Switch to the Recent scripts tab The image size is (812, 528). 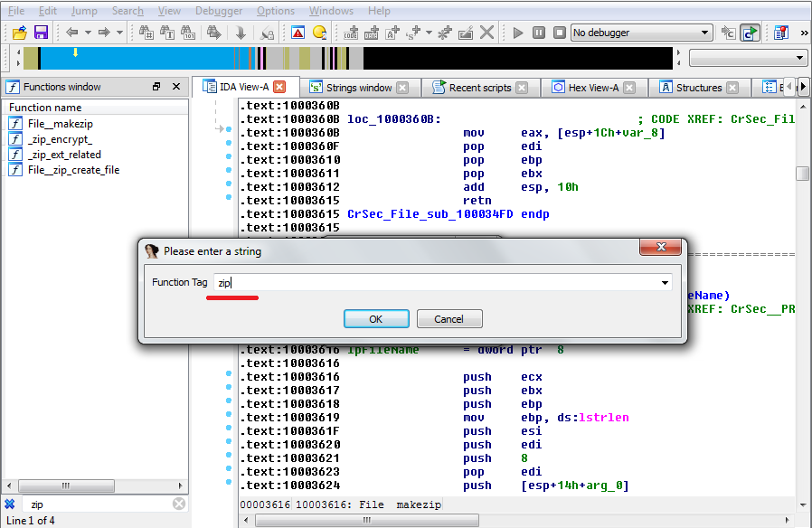pos(479,88)
